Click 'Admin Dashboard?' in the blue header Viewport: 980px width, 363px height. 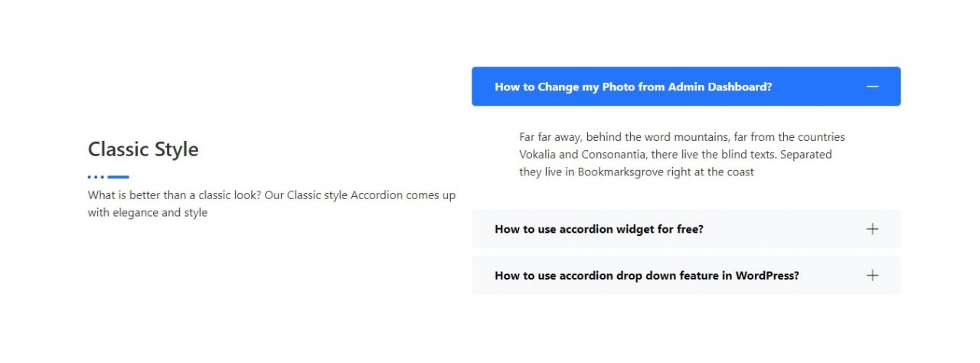pyautogui.click(x=720, y=87)
